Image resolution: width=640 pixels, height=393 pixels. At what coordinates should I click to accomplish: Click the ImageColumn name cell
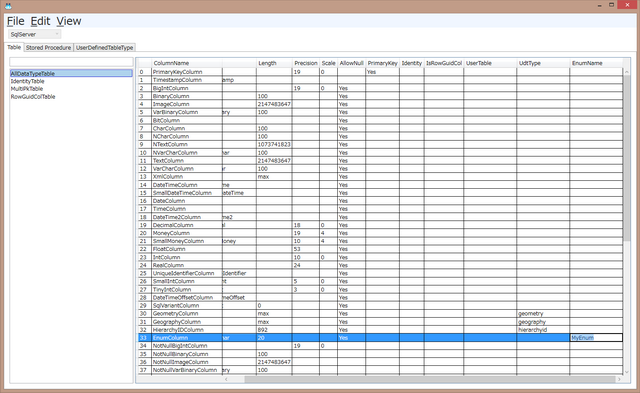187,104
